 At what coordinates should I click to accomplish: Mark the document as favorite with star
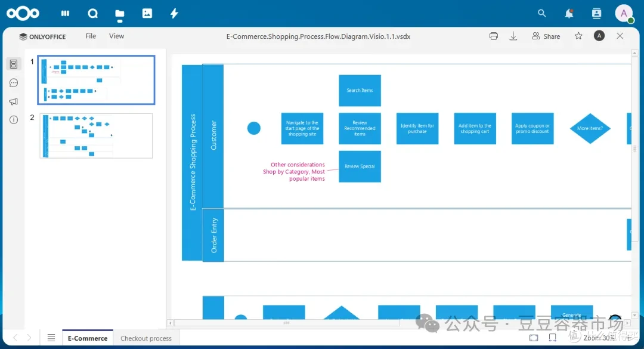(578, 36)
